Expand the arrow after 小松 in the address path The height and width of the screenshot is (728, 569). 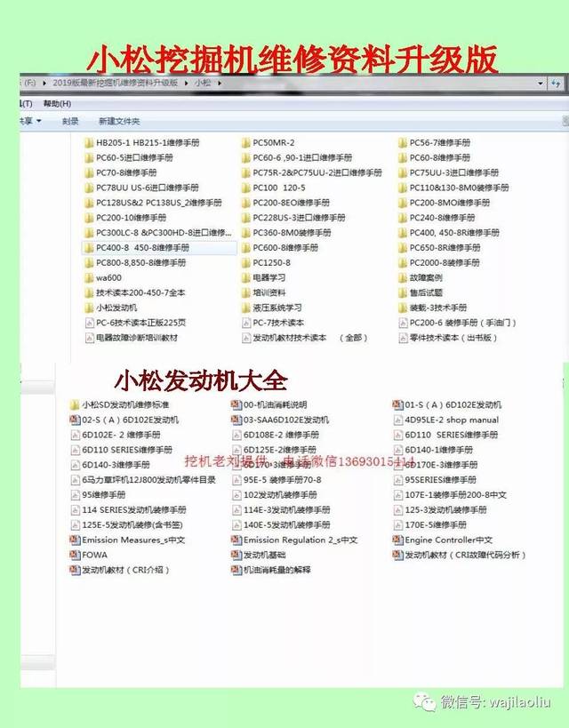(220, 83)
